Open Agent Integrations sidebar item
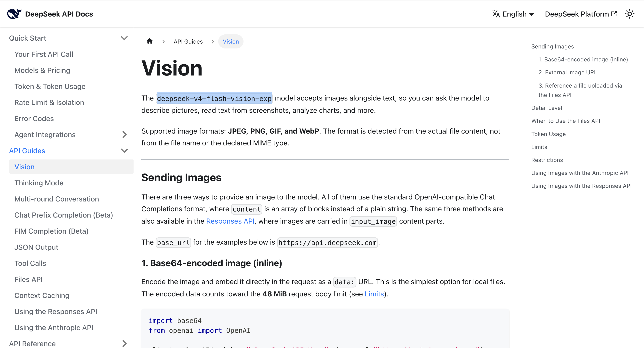 click(45, 134)
